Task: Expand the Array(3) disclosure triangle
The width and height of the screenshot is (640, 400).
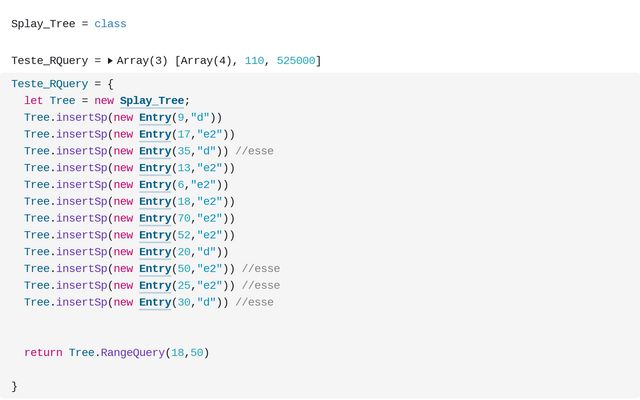Action: point(110,61)
